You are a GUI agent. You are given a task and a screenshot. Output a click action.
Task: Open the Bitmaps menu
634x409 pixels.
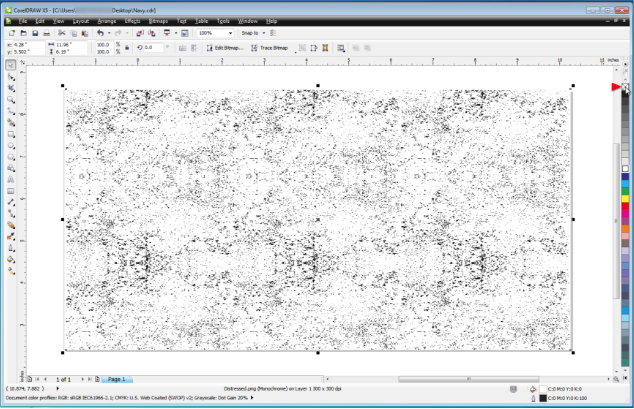[x=158, y=21]
